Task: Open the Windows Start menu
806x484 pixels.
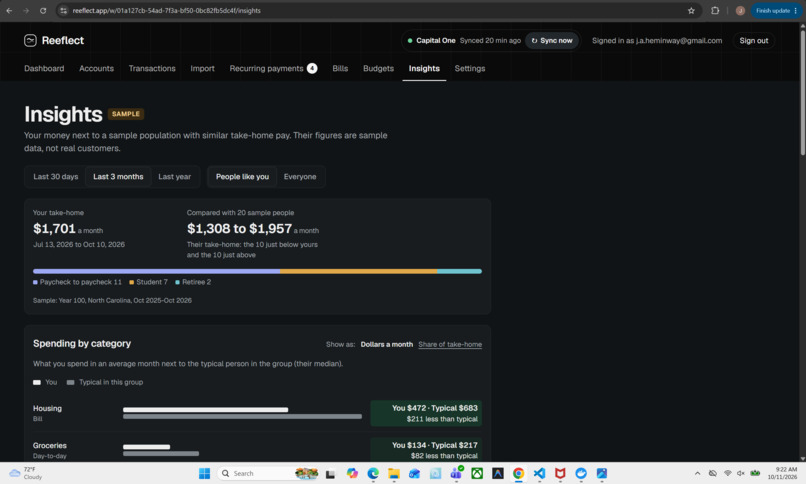Action: (204, 473)
